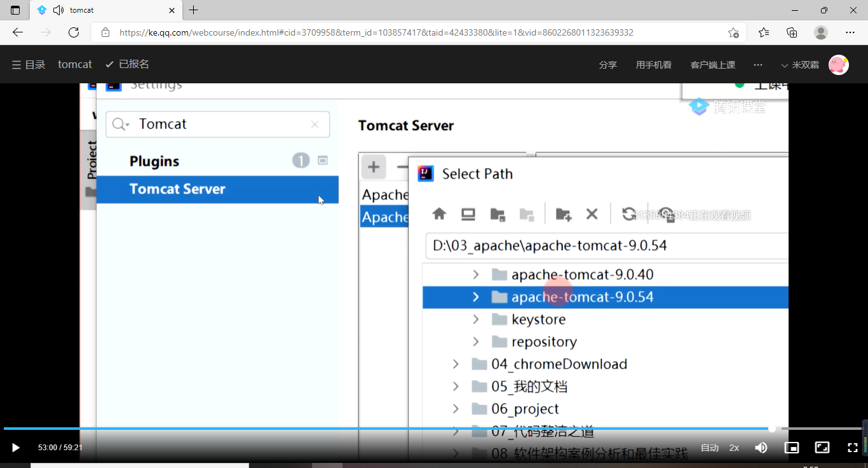Select the 06_project folder
Screen dimensions: 868x468
pos(606,408)
